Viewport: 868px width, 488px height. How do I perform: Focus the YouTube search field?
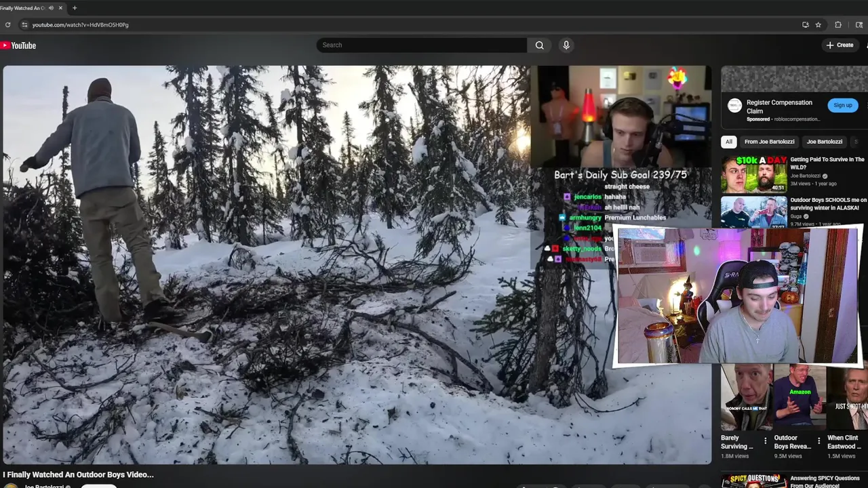(x=421, y=45)
